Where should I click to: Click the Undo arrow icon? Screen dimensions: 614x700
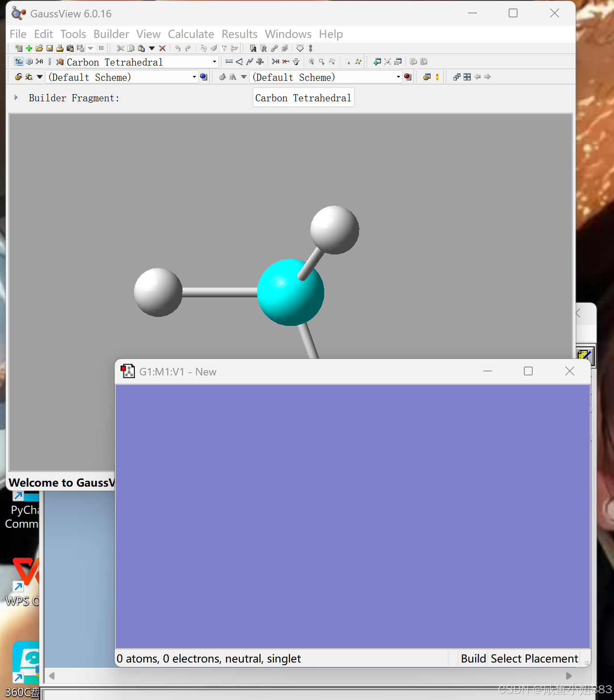pyautogui.click(x=178, y=48)
